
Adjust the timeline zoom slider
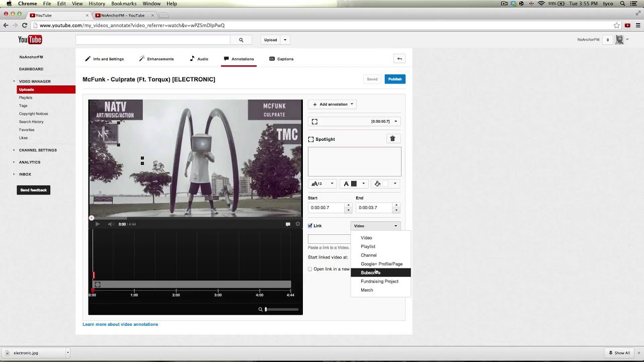282,309
